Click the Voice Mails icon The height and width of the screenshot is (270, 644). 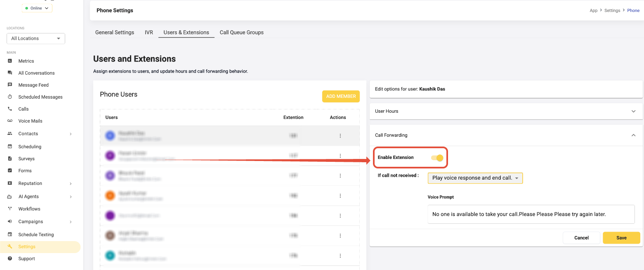tap(10, 121)
